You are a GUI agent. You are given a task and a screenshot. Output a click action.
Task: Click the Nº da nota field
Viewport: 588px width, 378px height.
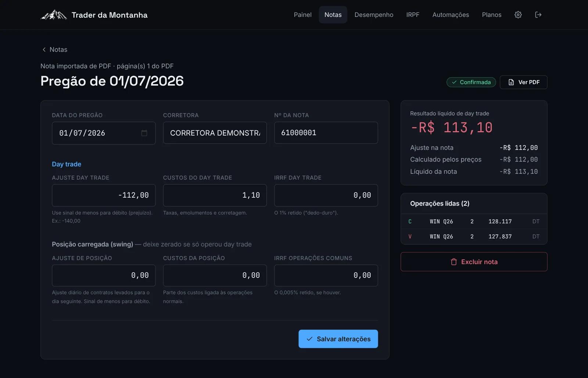click(326, 133)
